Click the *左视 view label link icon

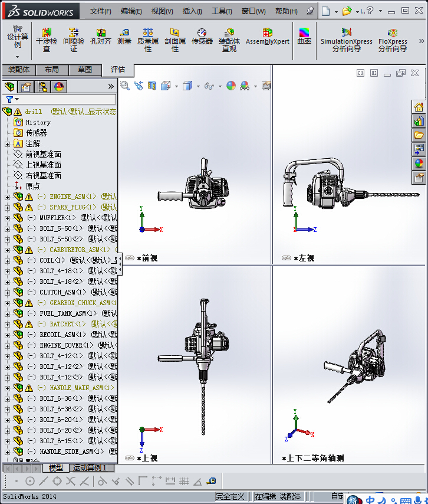286,258
